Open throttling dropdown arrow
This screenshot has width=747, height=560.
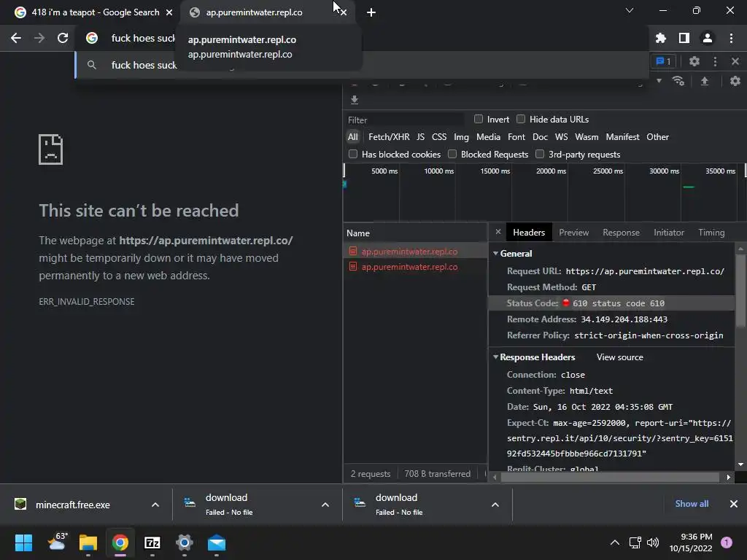point(659,81)
